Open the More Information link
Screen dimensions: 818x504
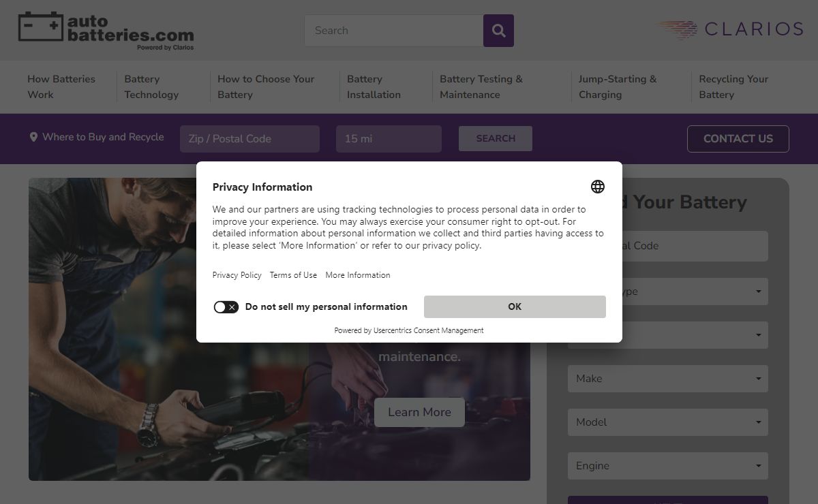click(358, 275)
